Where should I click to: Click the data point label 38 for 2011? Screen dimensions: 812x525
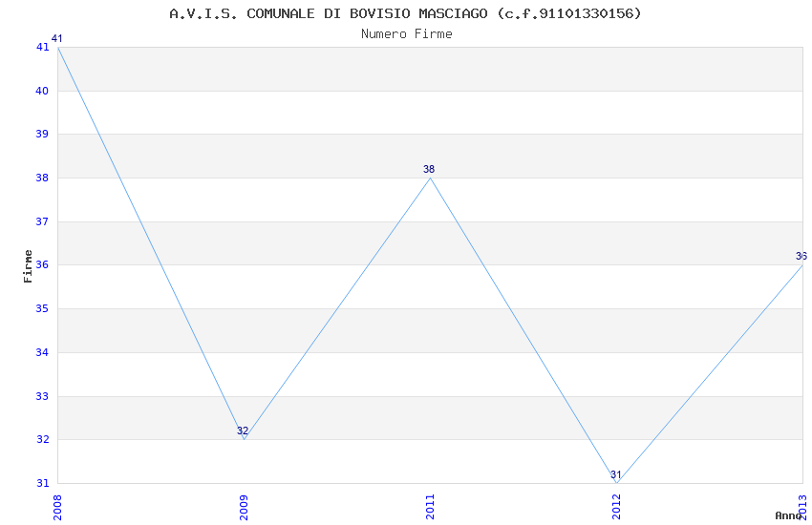pos(429,169)
